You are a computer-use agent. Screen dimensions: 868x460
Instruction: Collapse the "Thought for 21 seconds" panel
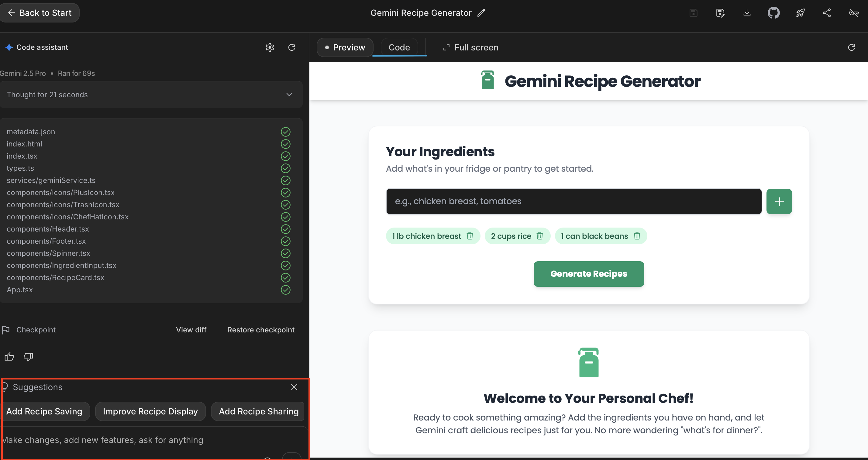click(289, 94)
